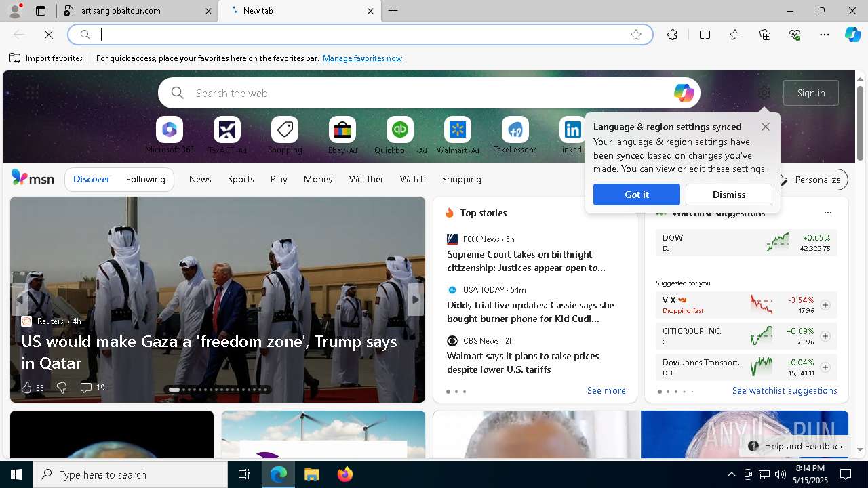Viewport: 868px width, 488px height.
Task: Toggle Split screen icon
Action: 705,35
